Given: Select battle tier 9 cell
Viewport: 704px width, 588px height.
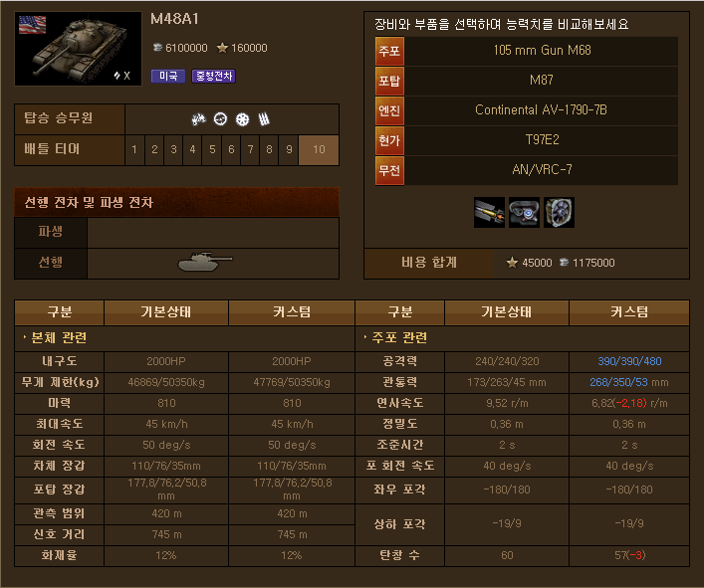Looking at the screenshot, I should point(289,150).
